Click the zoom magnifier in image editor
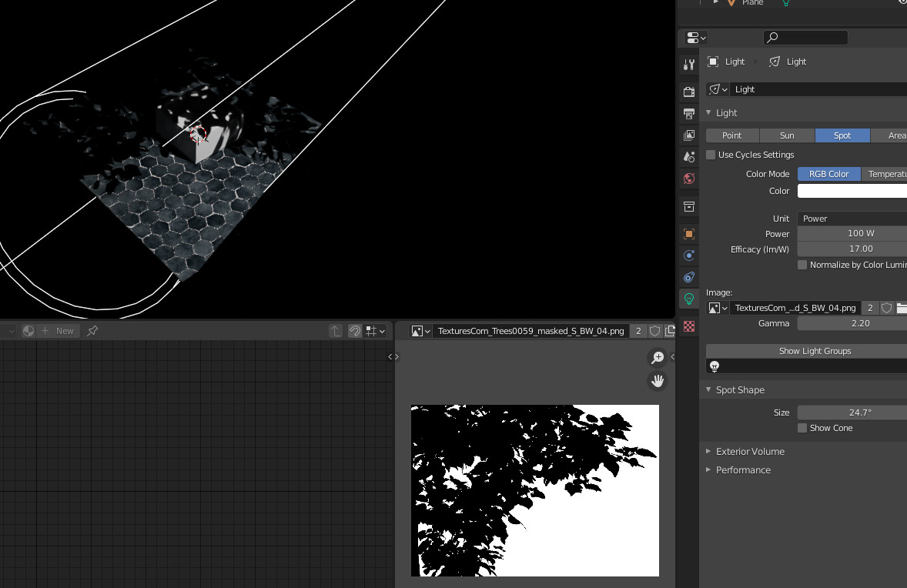Screen dimensions: 907x588 click(x=658, y=357)
